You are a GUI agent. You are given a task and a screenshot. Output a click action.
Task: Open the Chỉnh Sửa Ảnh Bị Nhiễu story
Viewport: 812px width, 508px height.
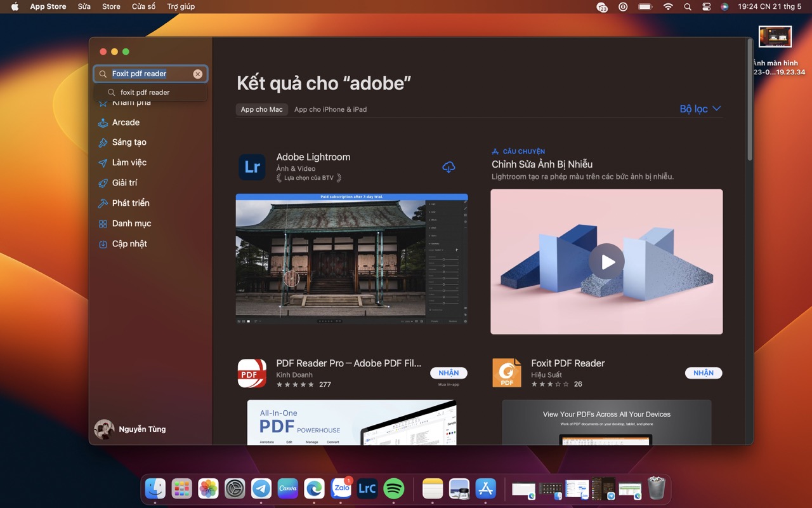[x=542, y=164]
